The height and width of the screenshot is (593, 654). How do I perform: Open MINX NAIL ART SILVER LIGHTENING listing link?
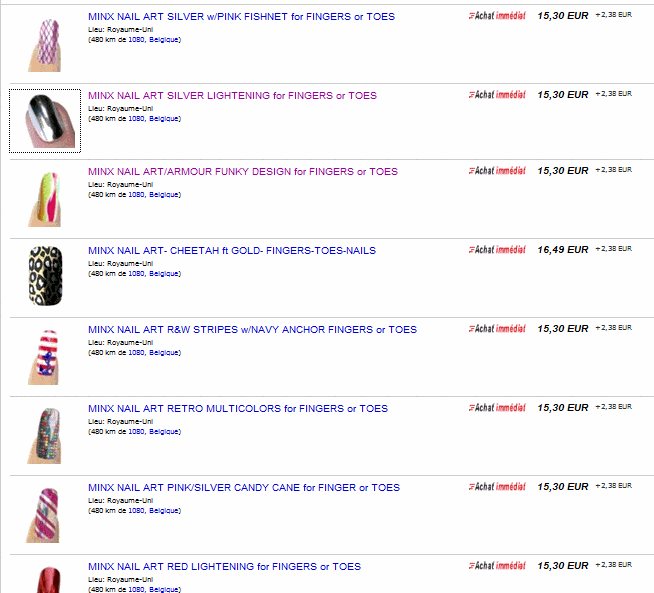click(232, 96)
